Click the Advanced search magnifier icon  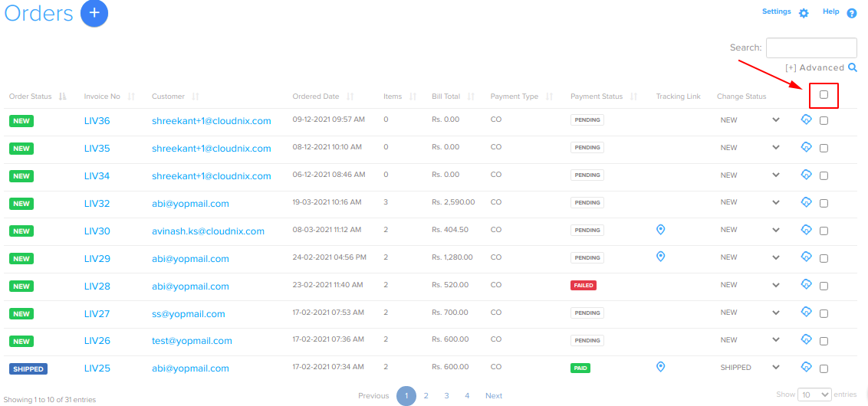[x=853, y=67]
